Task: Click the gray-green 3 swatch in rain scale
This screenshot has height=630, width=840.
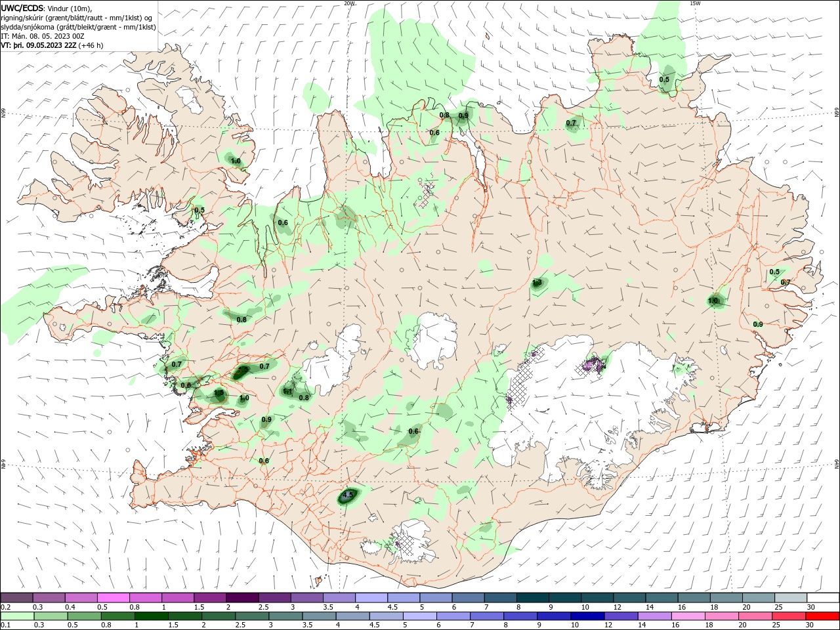Action: [285, 616]
